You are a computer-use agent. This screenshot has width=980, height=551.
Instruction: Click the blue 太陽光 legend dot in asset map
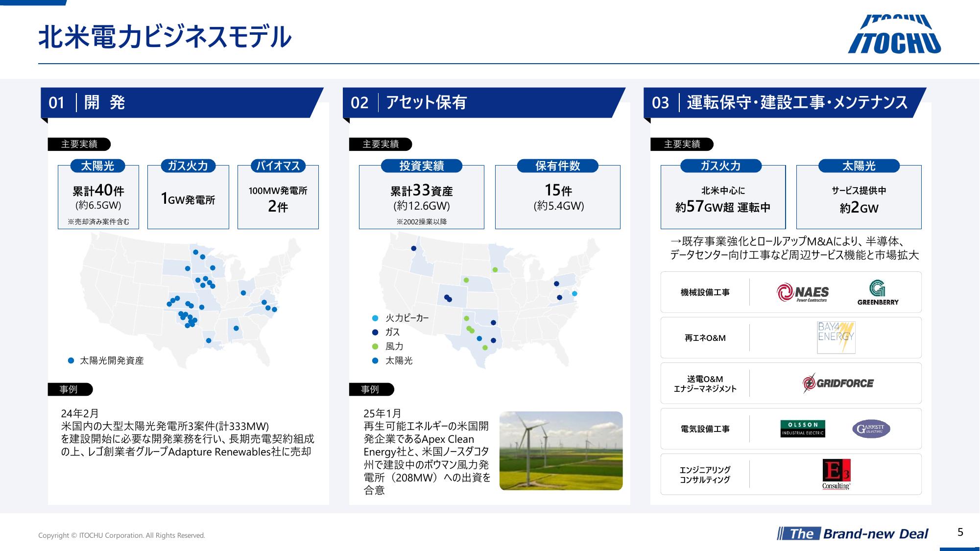(375, 360)
